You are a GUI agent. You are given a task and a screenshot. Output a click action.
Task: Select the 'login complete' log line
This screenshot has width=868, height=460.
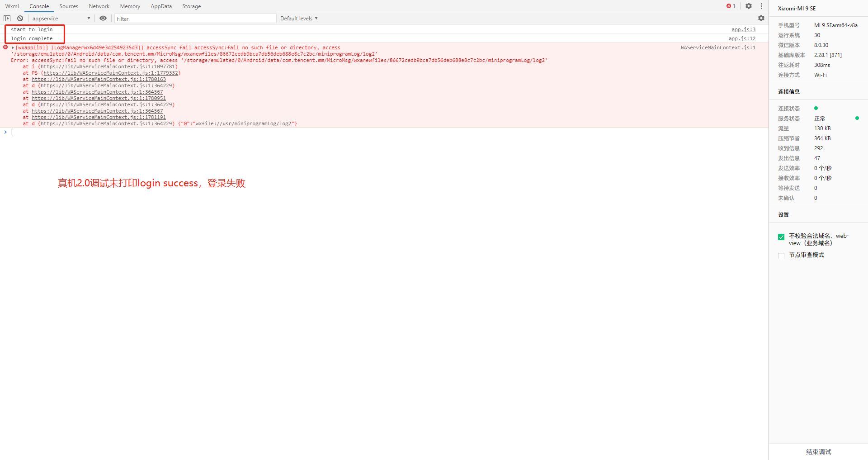(x=32, y=38)
